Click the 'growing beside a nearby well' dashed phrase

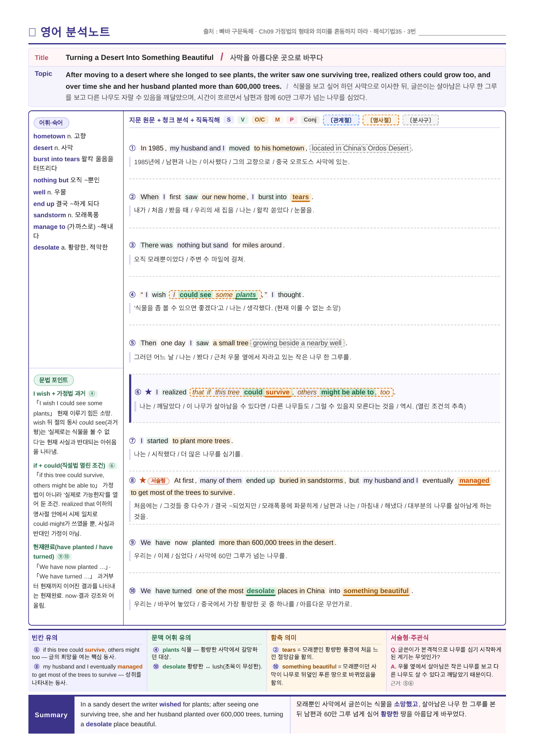(x=298, y=343)
